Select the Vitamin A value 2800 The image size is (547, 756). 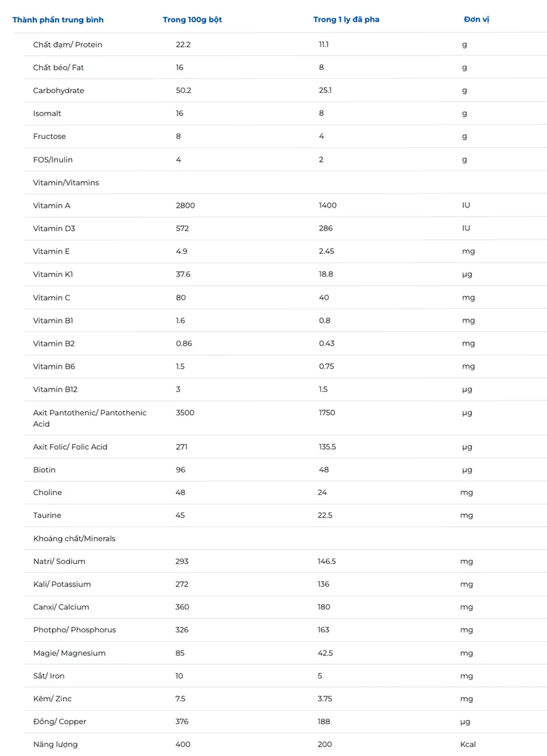pyautogui.click(x=185, y=206)
